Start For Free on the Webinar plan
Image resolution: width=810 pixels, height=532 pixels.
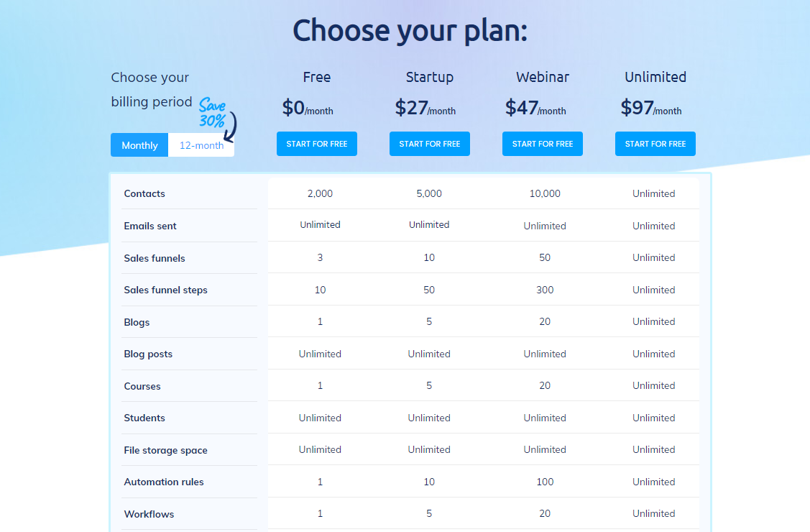coord(542,144)
